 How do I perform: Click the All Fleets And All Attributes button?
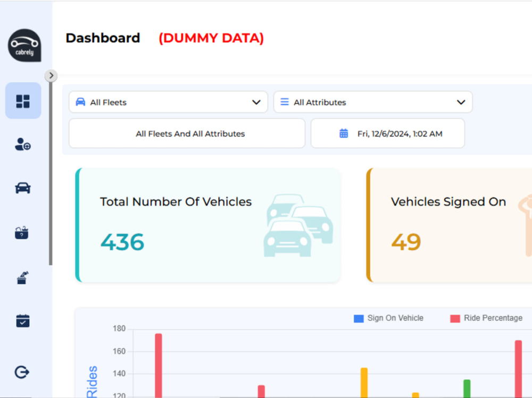pos(187,133)
